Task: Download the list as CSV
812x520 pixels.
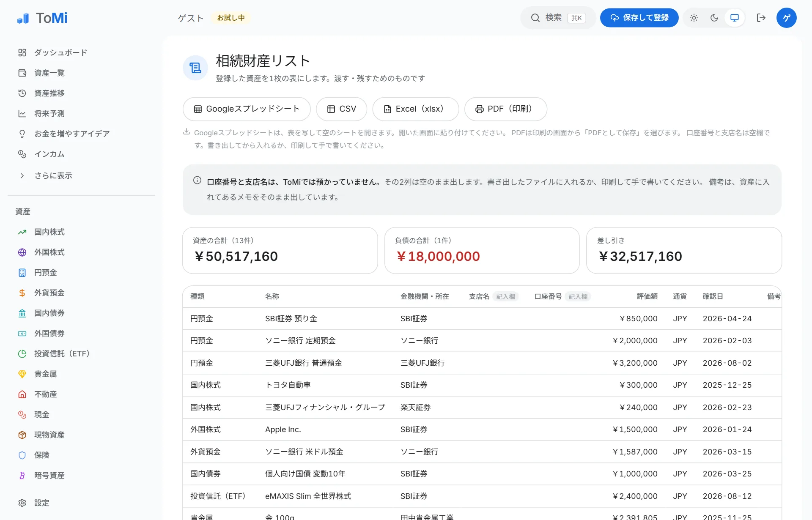Action: 342,109
